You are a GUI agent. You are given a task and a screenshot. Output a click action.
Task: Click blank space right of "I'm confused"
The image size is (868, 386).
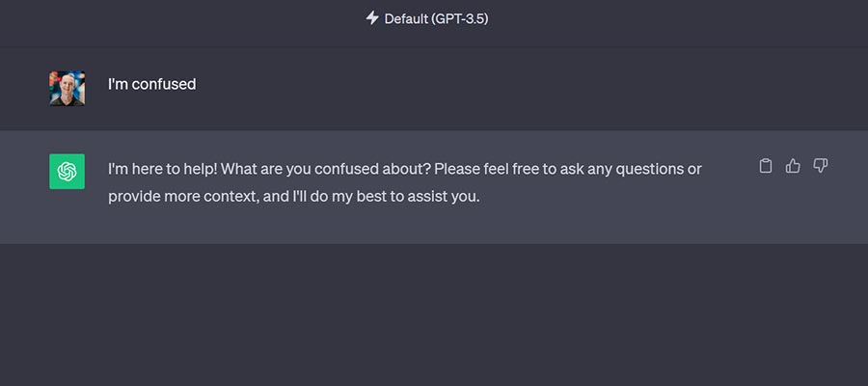point(482,84)
